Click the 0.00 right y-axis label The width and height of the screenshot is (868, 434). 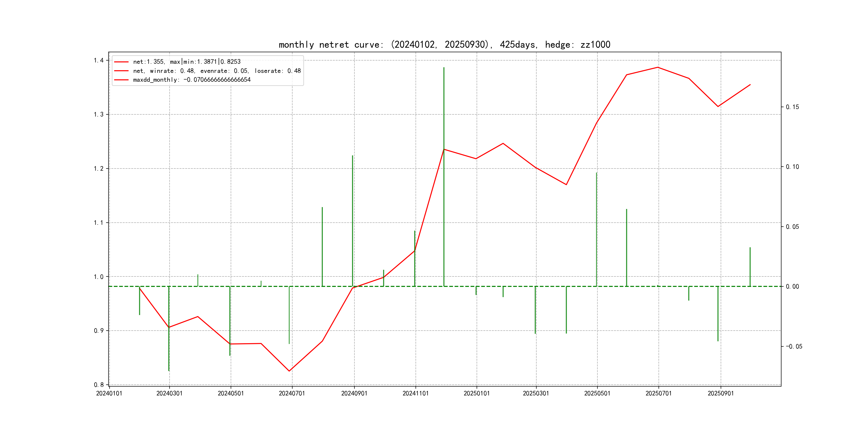point(792,286)
